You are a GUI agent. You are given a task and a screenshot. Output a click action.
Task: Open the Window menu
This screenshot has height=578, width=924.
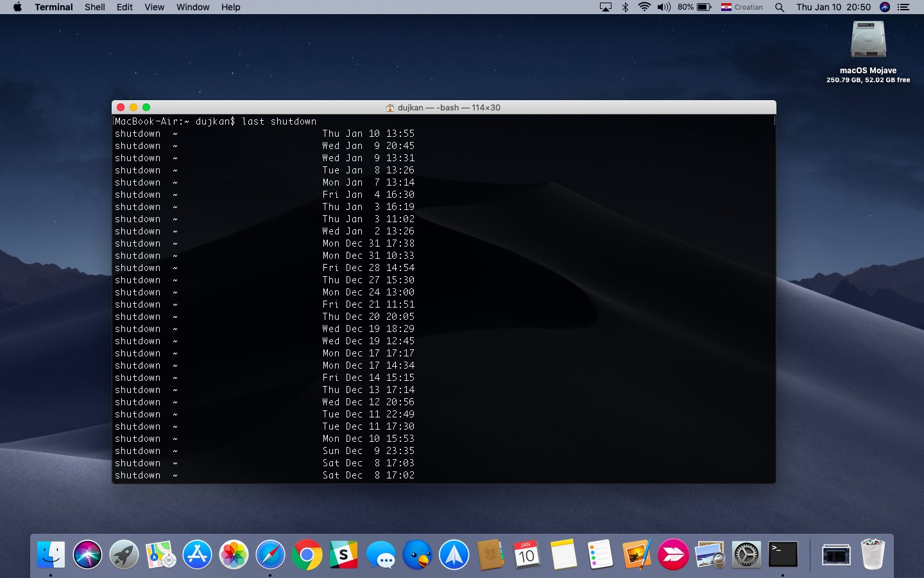pos(193,7)
